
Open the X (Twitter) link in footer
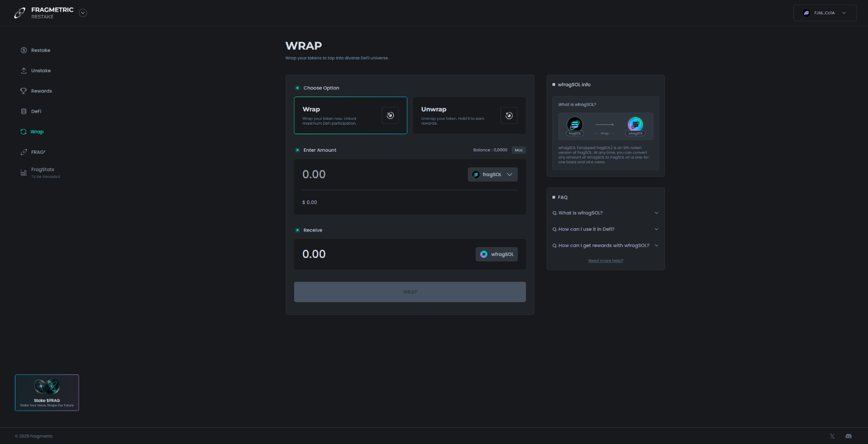tap(832, 436)
